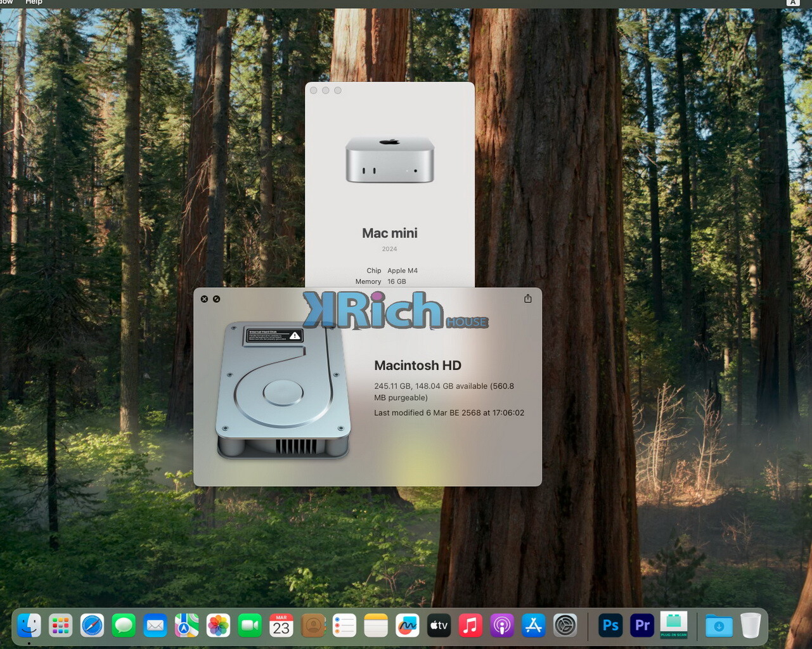Click the Macintosh HD drive image
This screenshot has height=649, width=812.
(283, 390)
